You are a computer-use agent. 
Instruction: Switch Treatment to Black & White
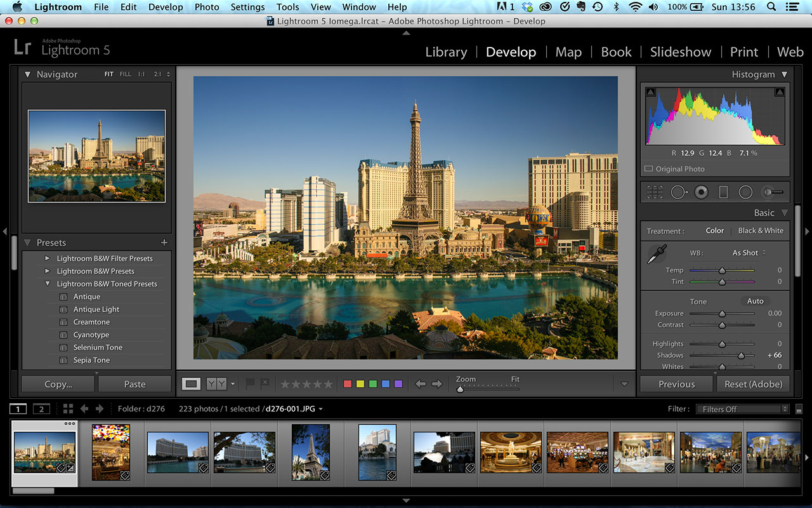[760, 231]
